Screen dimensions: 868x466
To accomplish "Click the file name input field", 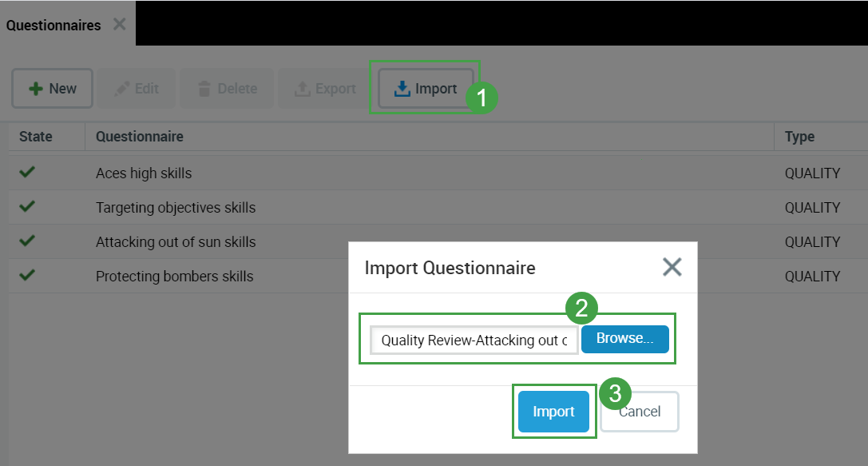I will click(x=474, y=340).
